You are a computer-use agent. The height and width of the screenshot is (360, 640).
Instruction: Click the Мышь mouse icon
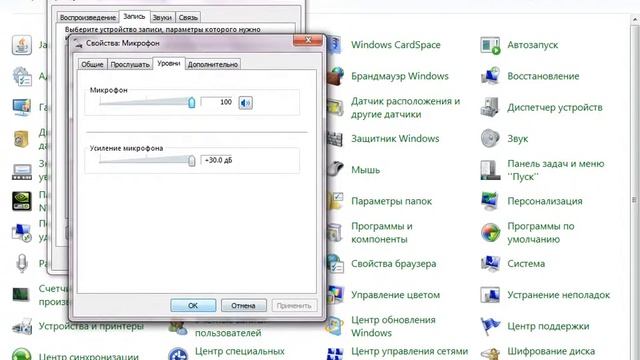(336, 169)
